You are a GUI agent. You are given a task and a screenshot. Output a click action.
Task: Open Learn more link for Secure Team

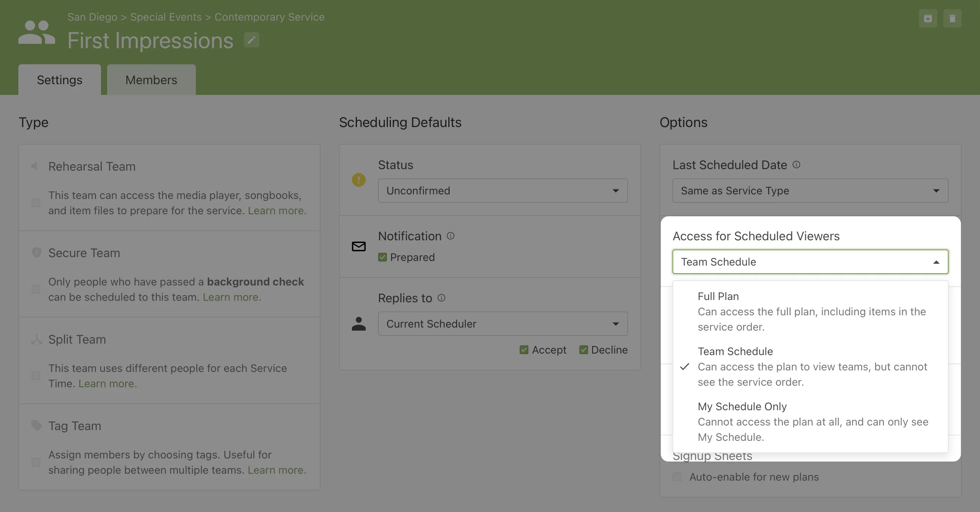(231, 297)
